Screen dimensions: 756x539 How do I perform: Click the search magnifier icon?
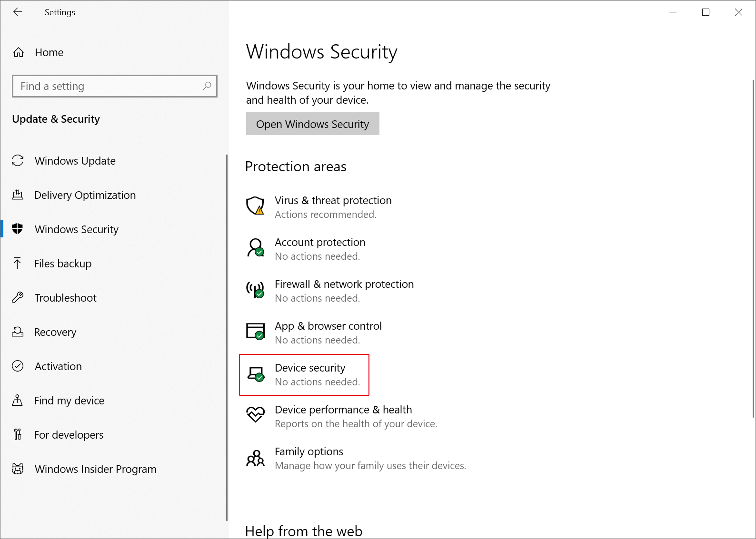[x=207, y=86]
